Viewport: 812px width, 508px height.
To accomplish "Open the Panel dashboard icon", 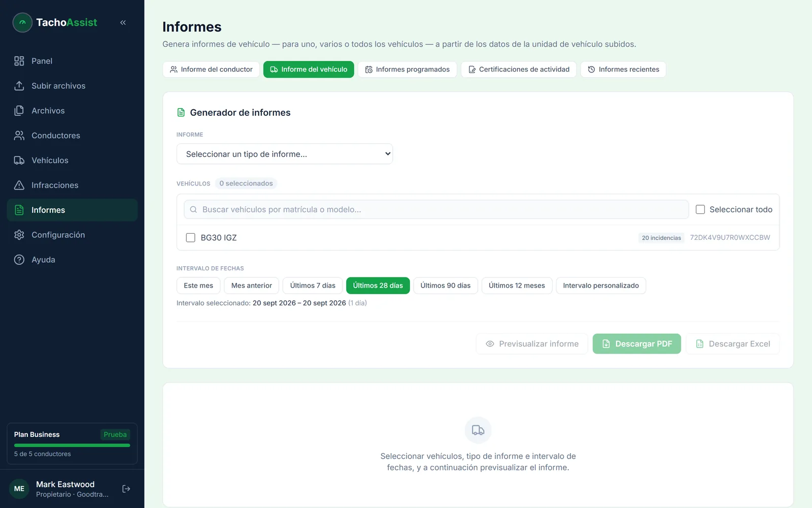I will [x=19, y=61].
